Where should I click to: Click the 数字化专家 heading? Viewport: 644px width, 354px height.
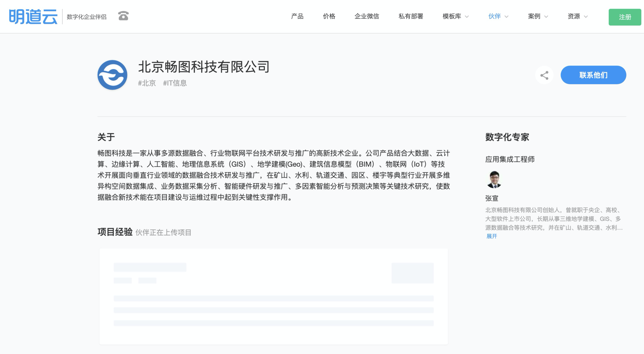507,137
